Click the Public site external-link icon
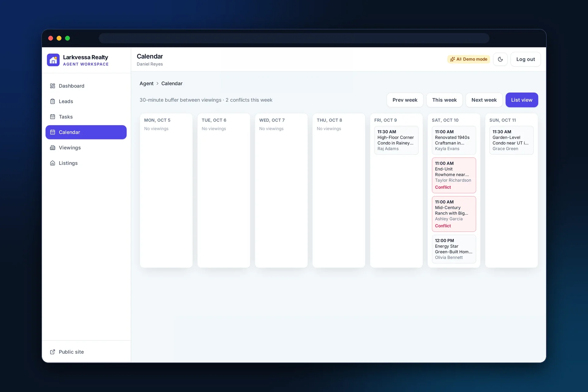Screen dimensions: 588x392 click(x=53, y=352)
